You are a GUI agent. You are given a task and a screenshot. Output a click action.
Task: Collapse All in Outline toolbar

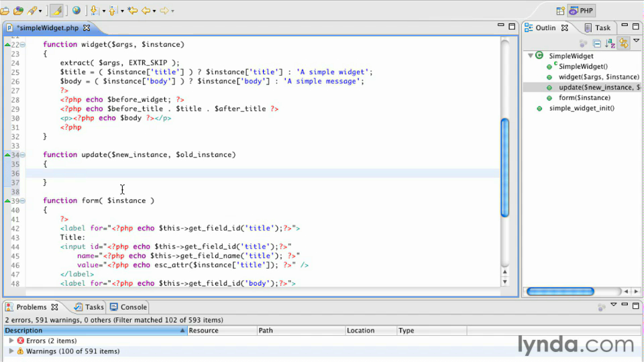coord(597,44)
